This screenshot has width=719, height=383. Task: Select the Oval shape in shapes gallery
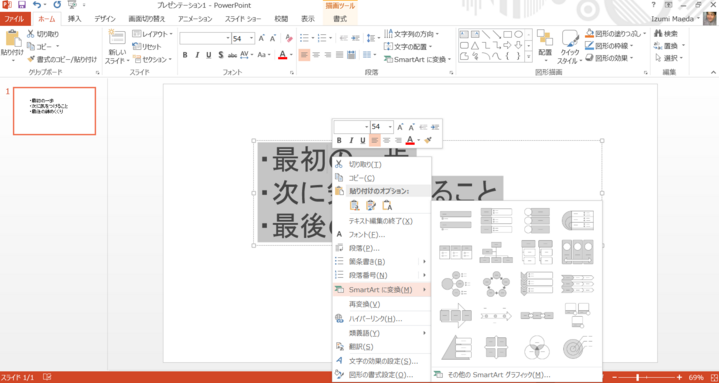click(518, 34)
